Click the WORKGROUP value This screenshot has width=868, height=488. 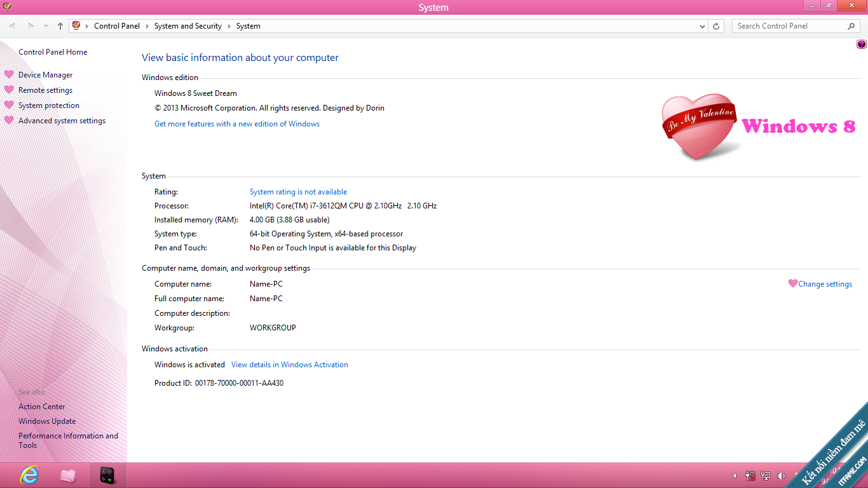click(273, 328)
